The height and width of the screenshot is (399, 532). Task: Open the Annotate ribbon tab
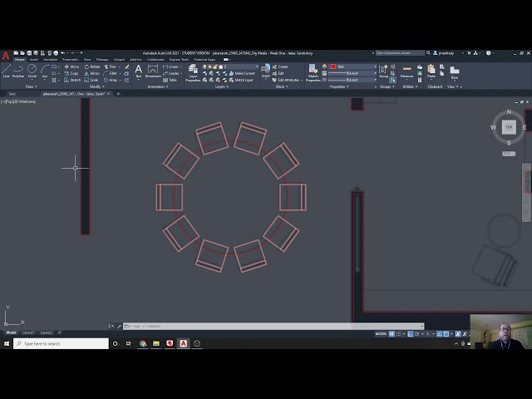coord(50,59)
